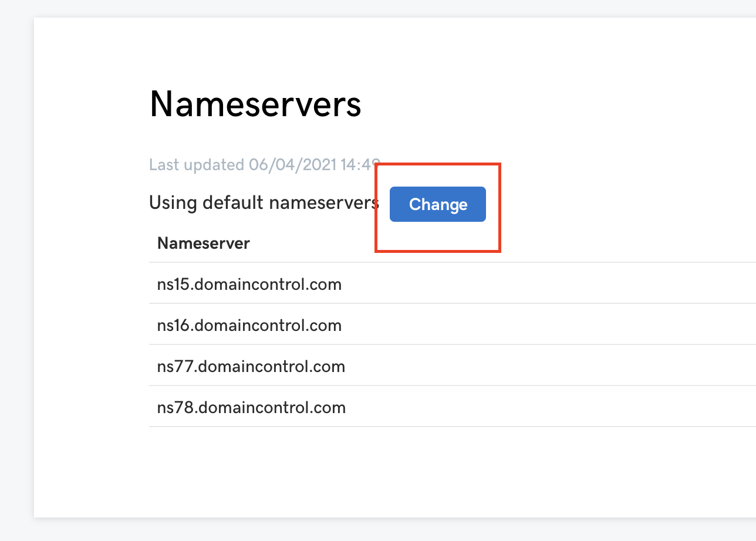Click the ns77.domaincontrol.com nameserver
The image size is (756, 541).
[251, 367]
